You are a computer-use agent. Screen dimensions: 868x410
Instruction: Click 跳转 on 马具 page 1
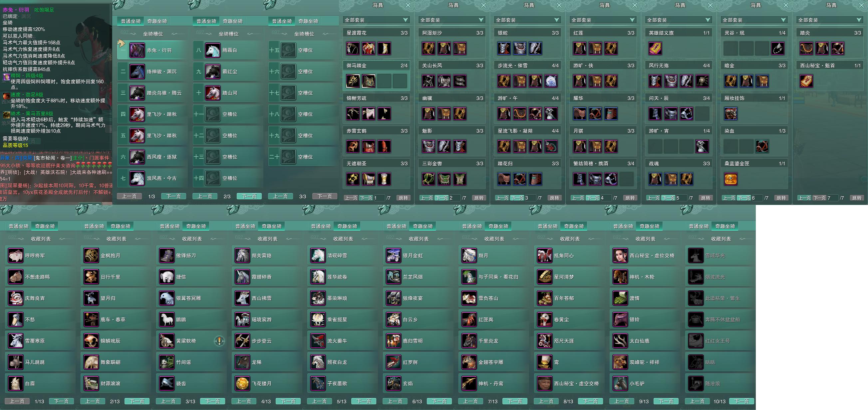click(403, 198)
